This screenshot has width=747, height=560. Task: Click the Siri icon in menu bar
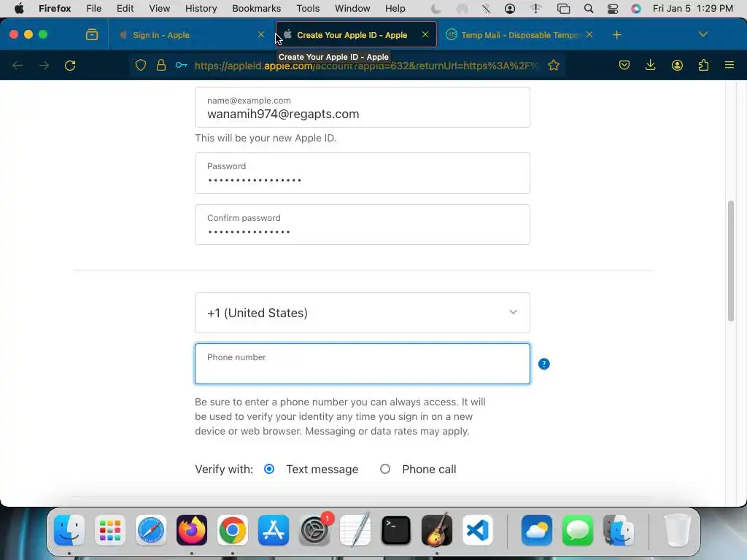tap(636, 9)
